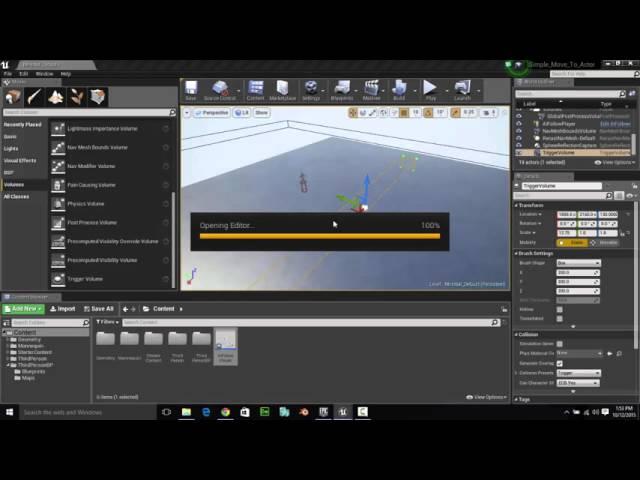Screen dimensions: 640x480
Task: Toggle scale snapping in viewport toolbar
Action: pyautogui.click(x=455, y=113)
